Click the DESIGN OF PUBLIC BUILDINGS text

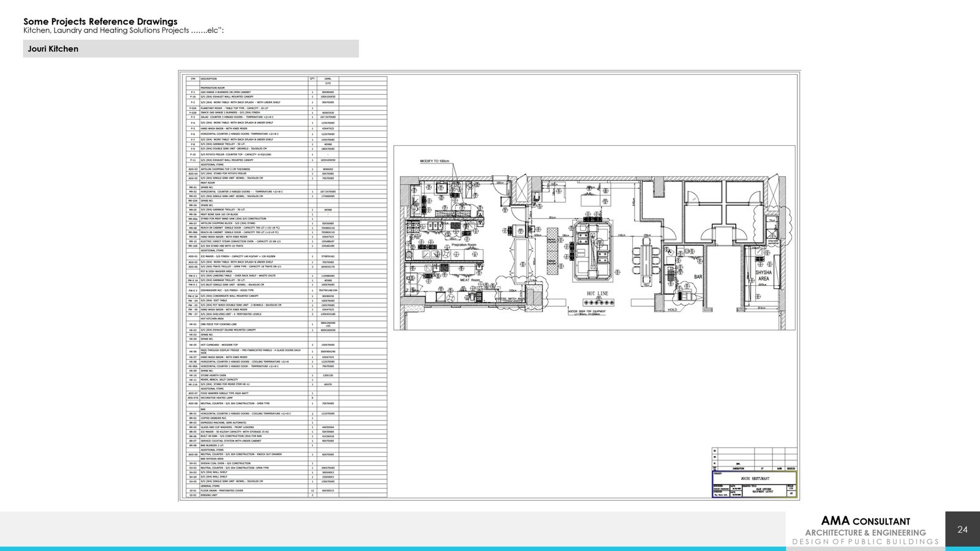[865, 542]
